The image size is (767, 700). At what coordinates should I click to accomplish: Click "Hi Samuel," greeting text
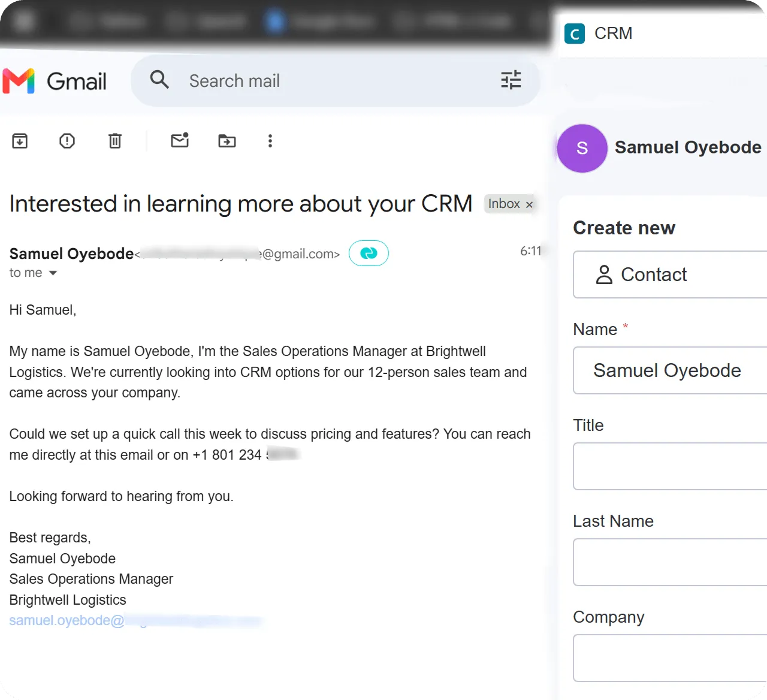tap(43, 310)
